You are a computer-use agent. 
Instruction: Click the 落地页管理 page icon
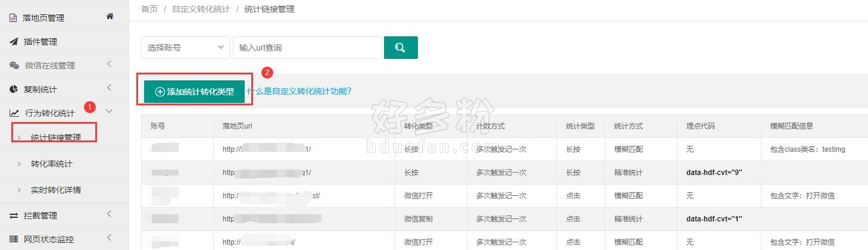[x=13, y=18]
